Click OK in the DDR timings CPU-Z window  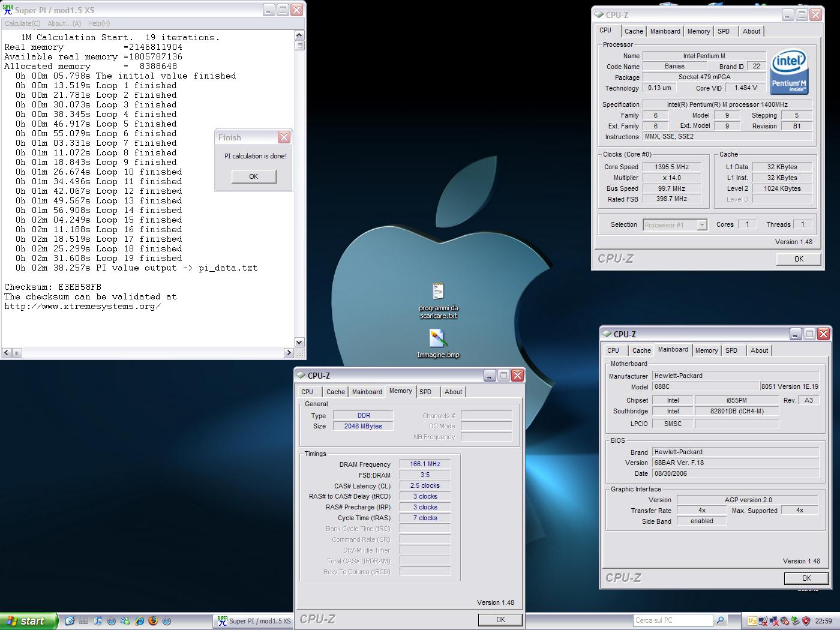coord(500,620)
